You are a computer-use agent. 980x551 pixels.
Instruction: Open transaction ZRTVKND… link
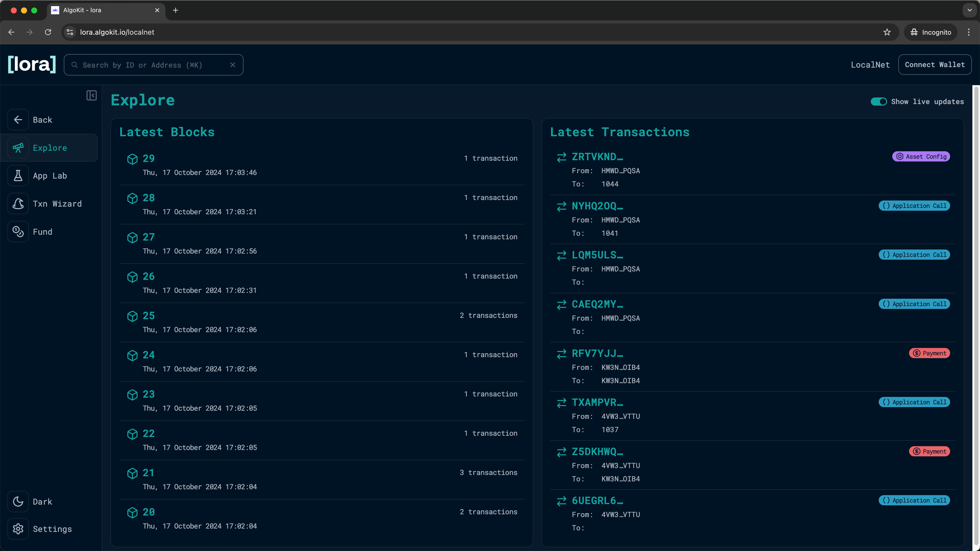tap(597, 157)
